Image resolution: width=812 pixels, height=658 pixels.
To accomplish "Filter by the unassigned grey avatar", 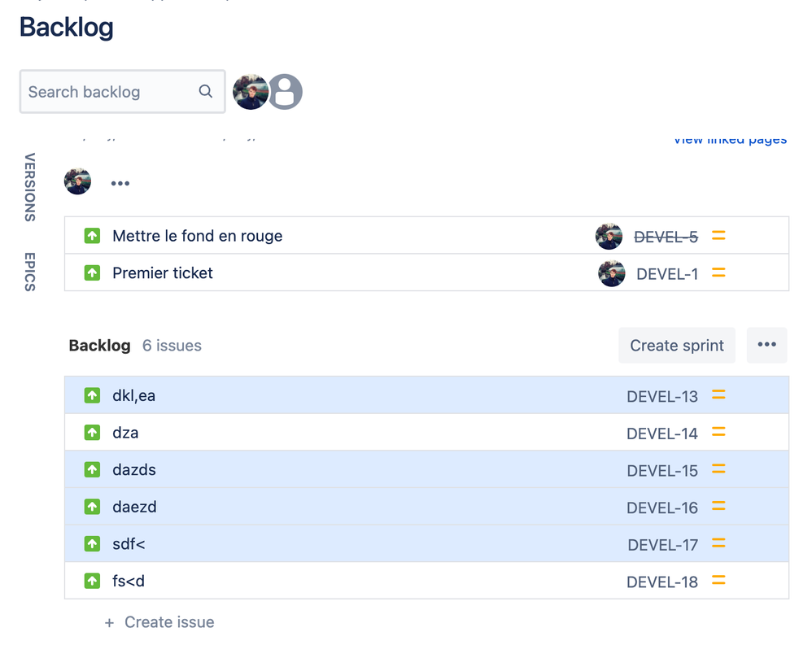I will 285,92.
